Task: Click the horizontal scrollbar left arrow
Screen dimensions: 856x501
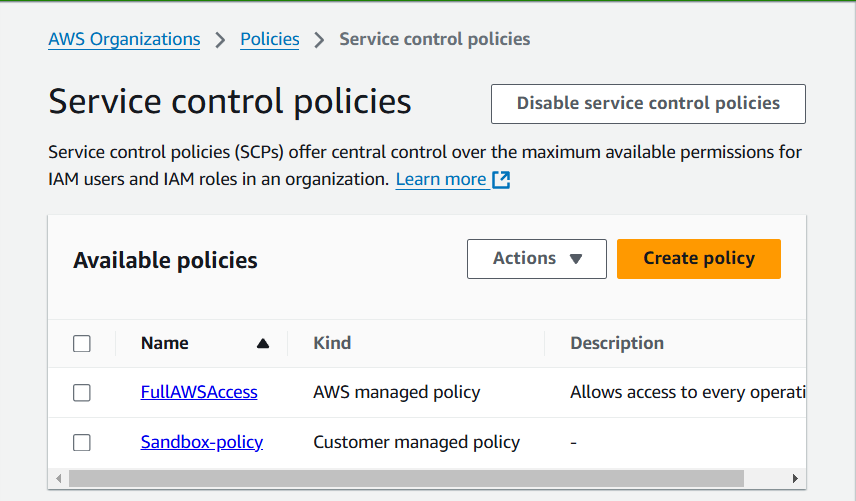Action: (58, 479)
